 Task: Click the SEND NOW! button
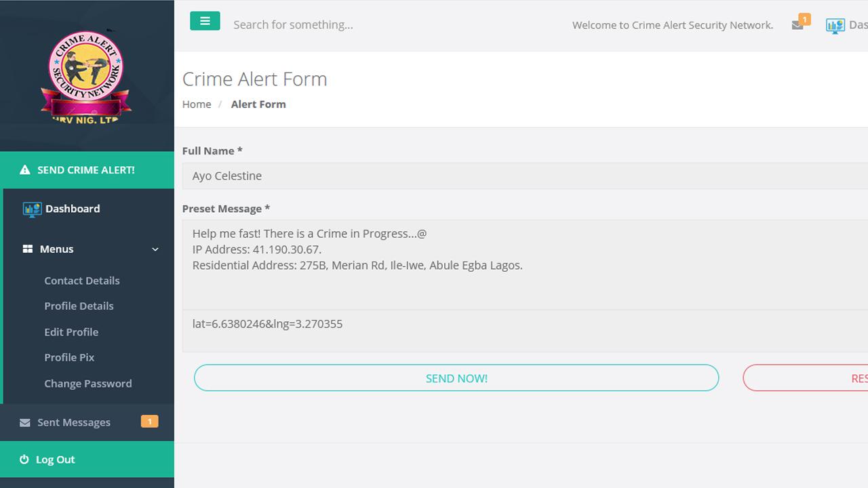(x=456, y=378)
